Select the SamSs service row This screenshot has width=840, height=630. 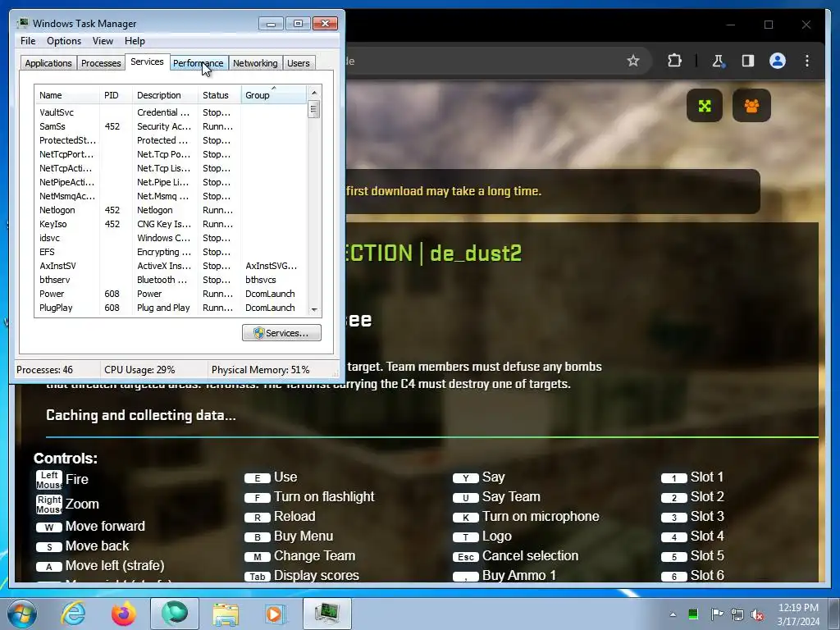pos(171,126)
